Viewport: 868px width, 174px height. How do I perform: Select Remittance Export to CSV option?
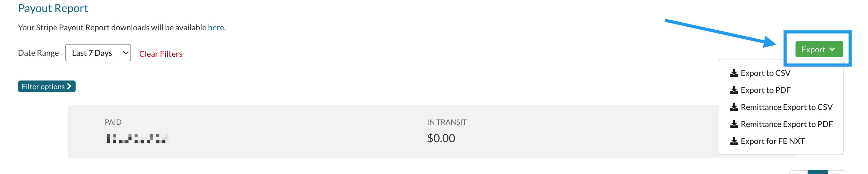[786, 107]
